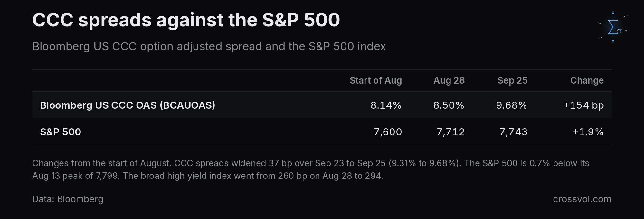This screenshot has height=219, width=644.
Task: Click the footnote about changes from August
Action: pos(311,169)
